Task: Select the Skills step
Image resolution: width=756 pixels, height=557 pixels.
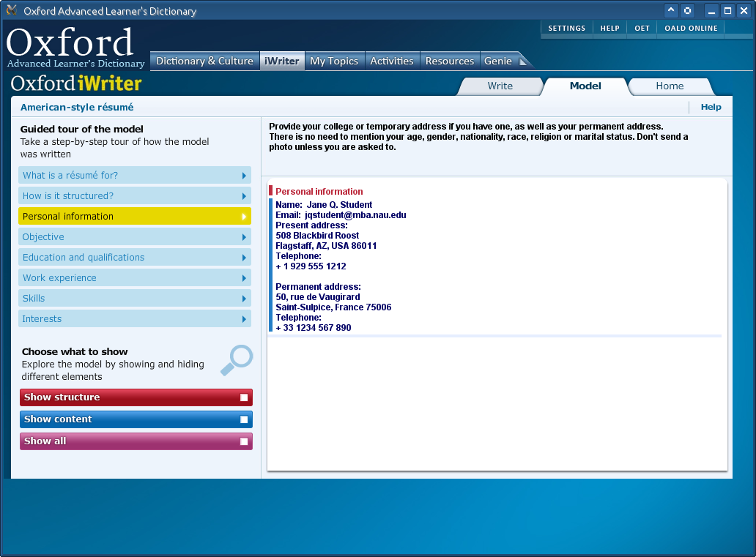Action: [135, 298]
